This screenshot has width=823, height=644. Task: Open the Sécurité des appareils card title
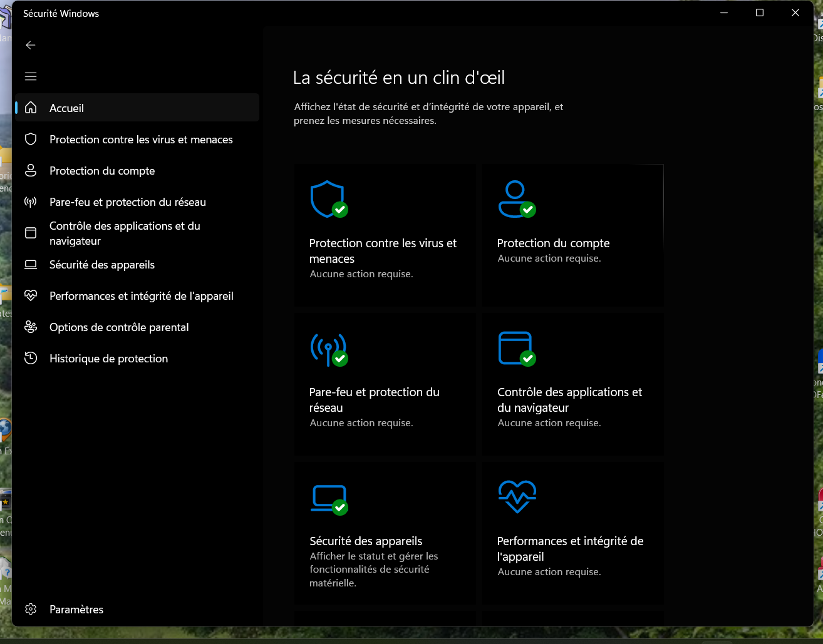[366, 541]
